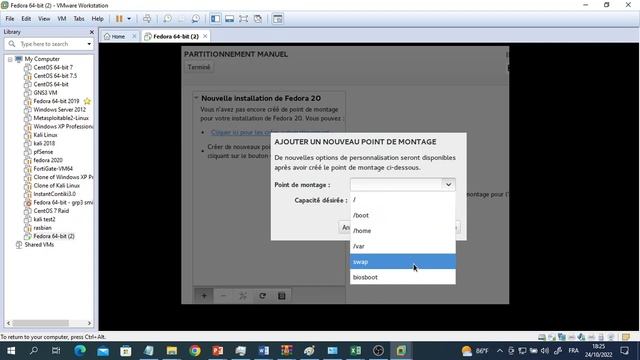The width and height of the screenshot is (640, 360).
Task: Open OBS Studio from taskbar
Action: coord(378,351)
